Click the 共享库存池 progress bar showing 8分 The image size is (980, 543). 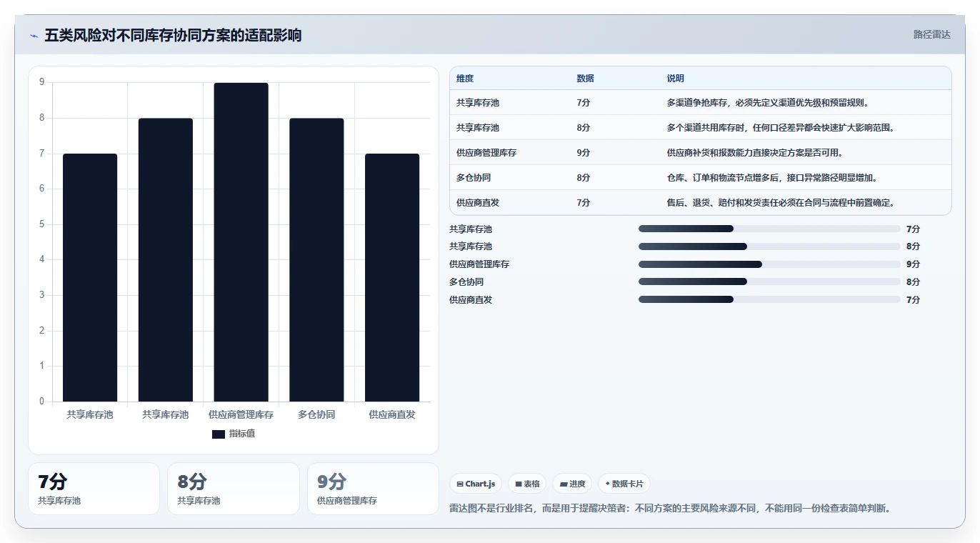click(x=769, y=246)
